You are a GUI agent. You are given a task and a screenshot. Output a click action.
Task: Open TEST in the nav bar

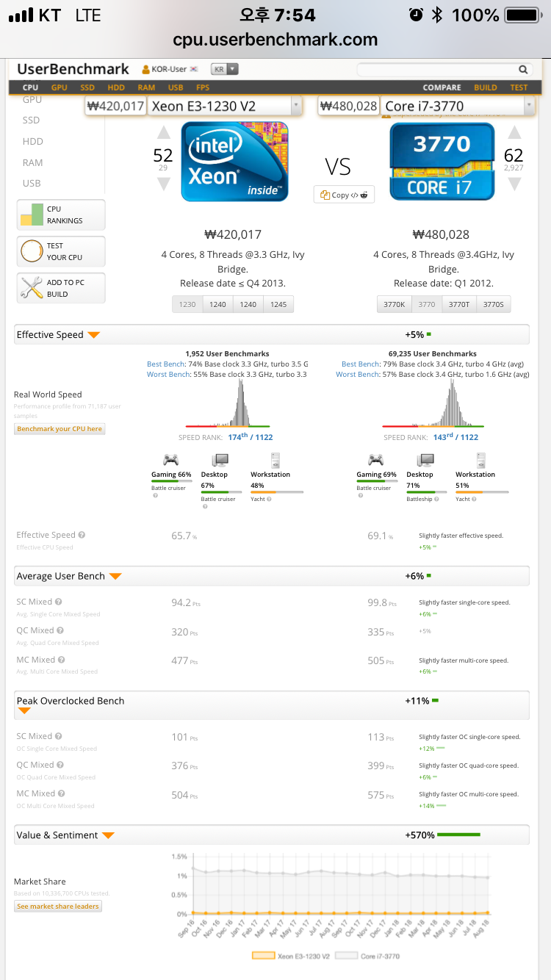click(519, 87)
